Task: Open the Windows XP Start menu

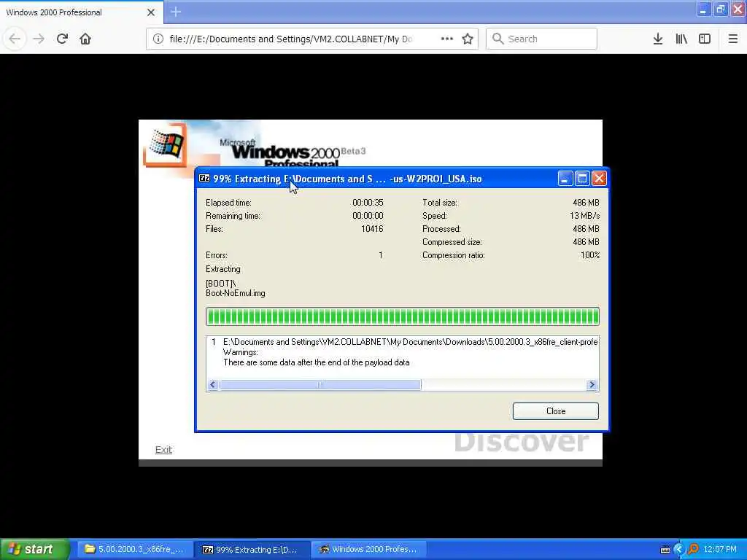Action: pyautogui.click(x=35, y=549)
